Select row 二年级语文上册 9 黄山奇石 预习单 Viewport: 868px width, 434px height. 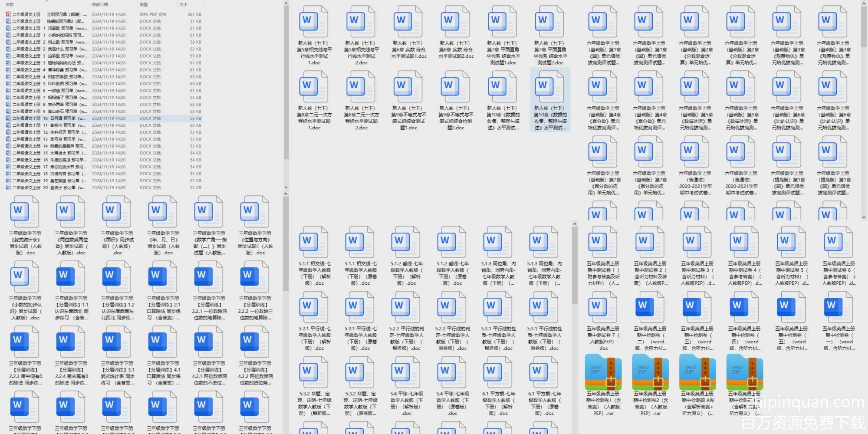103,112
